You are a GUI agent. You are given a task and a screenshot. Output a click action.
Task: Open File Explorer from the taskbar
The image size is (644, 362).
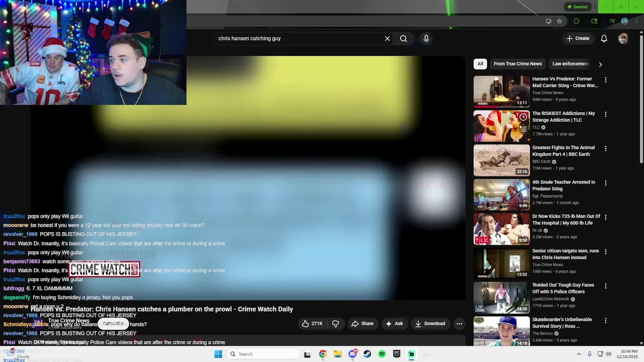click(x=338, y=354)
